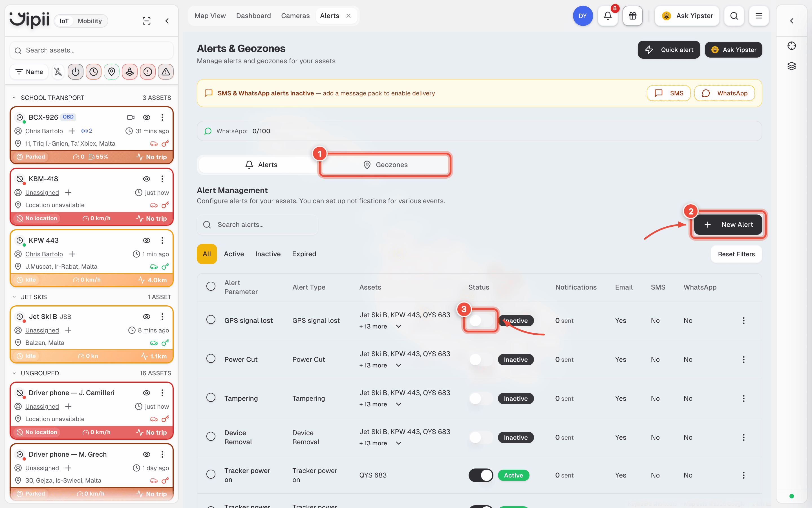The image size is (812, 508).
Task: Expand assets list for GPS signal lost
Action: 399,326
